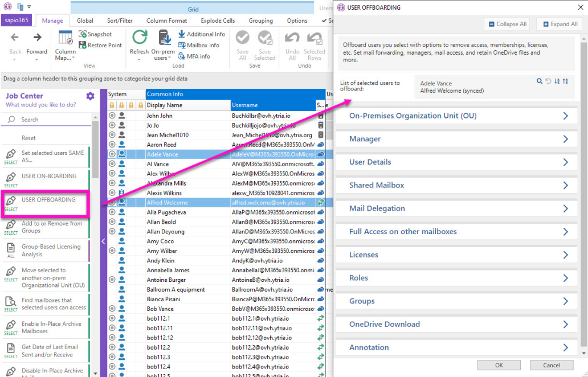Viewport: 588px width, 377px height.
Task: Go Forward in ribbon navigation
Action: (36, 44)
